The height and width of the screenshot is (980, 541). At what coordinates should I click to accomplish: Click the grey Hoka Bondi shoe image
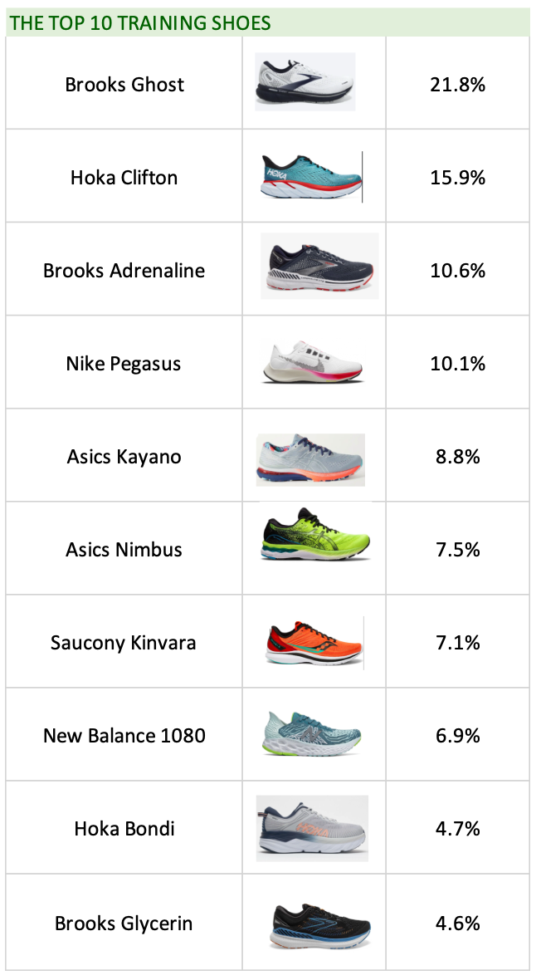312,828
